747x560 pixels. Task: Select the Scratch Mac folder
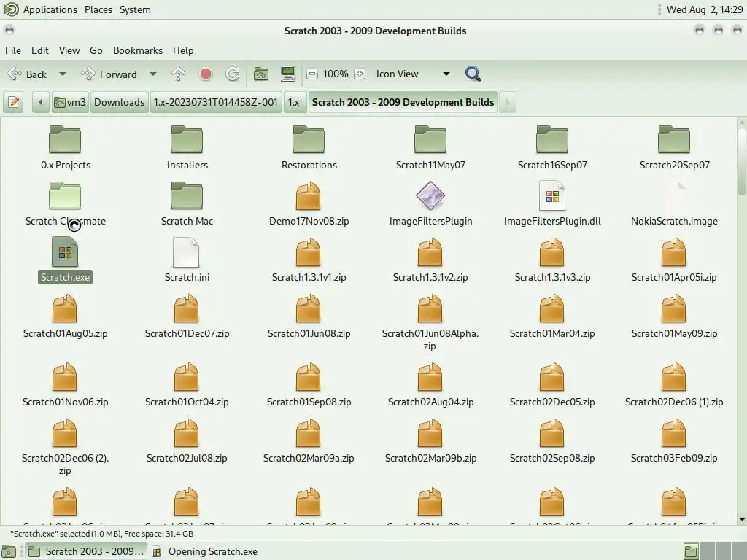pos(187,204)
